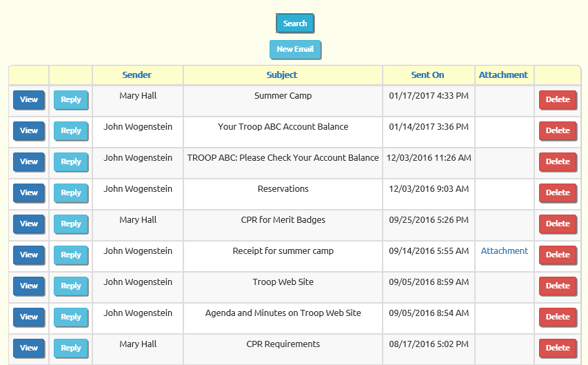The height and width of the screenshot is (365, 588).
Task: Sort by Attachment column header
Action: pyautogui.click(x=503, y=75)
